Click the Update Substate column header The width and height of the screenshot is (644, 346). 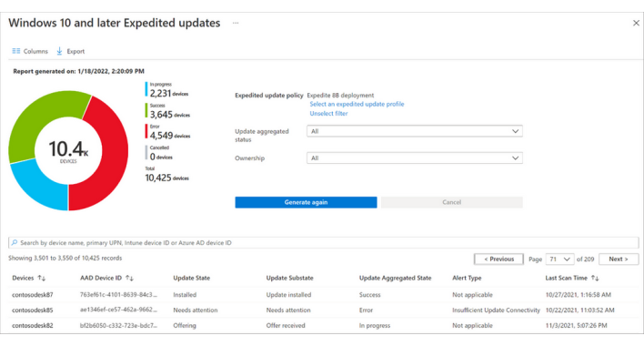pyautogui.click(x=289, y=279)
